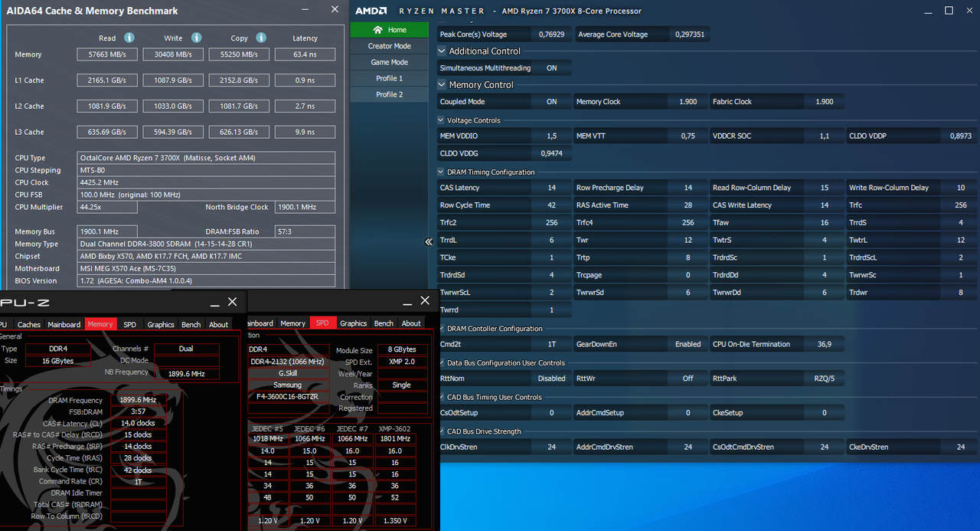Image resolution: width=980 pixels, height=531 pixels.
Task: Open the Graphics tab in right CPU-Z window
Action: (x=354, y=323)
